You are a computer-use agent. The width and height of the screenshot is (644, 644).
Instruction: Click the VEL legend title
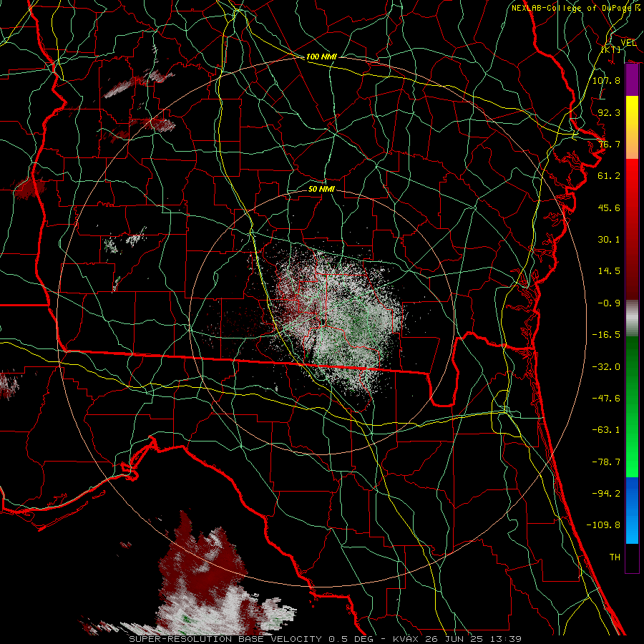[628, 43]
